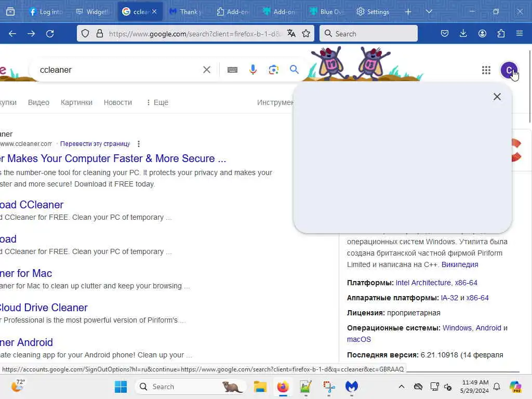Open Firefox extensions panel
Image resolution: width=532 pixels, height=399 pixels.
pyautogui.click(x=501, y=33)
